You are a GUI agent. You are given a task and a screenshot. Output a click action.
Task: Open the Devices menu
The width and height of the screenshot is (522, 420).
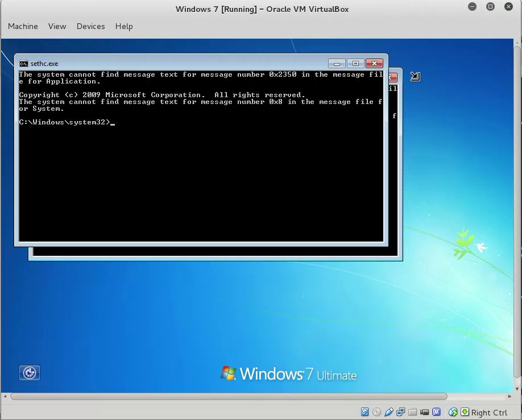(x=90, y=26)
